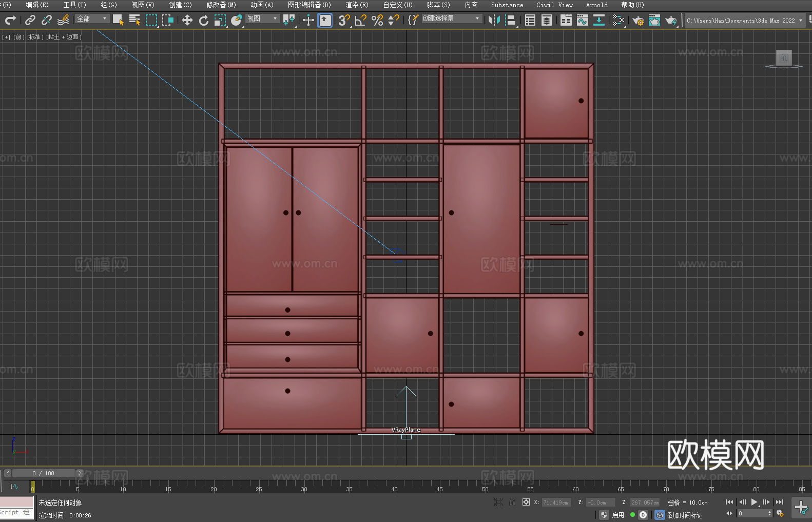
Task: Toggle 3D Snaps
Action: pyautogui.click(x=344, y=20)
